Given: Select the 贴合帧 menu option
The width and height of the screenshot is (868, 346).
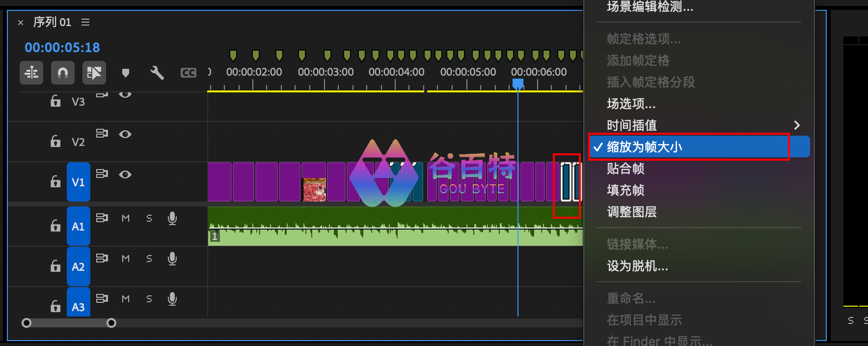Looking at the screenshot, I should [x=625, y=169].
